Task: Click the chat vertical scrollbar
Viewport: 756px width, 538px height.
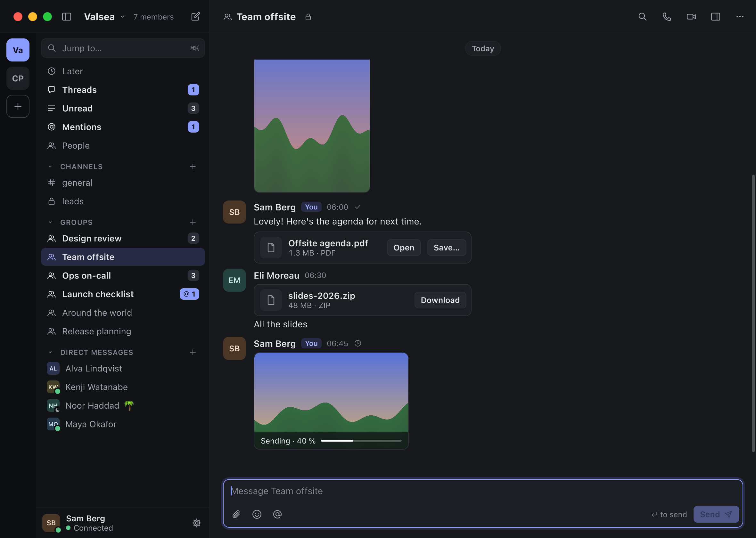Action: point(753,313)
